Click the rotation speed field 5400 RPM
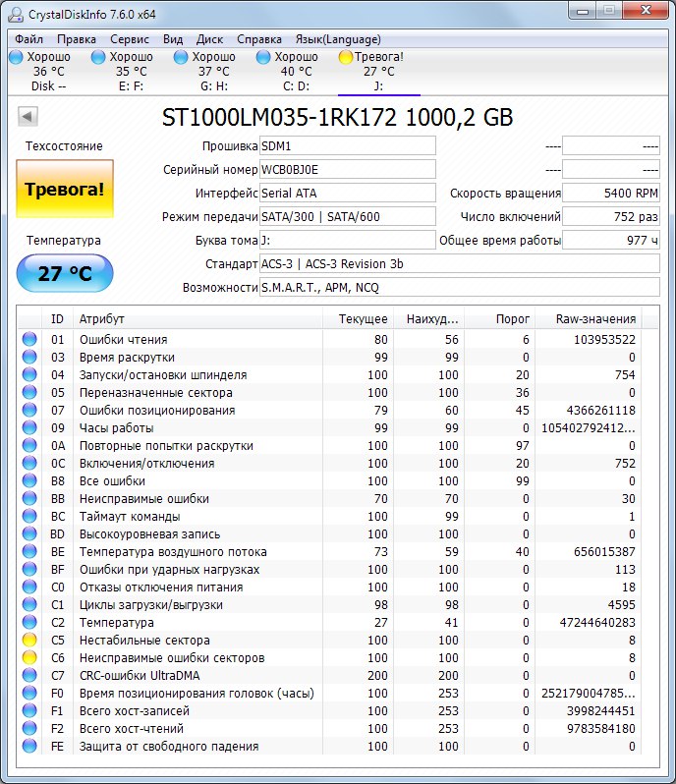This screenshot has width=676, height=784. [x=611, y=193]
